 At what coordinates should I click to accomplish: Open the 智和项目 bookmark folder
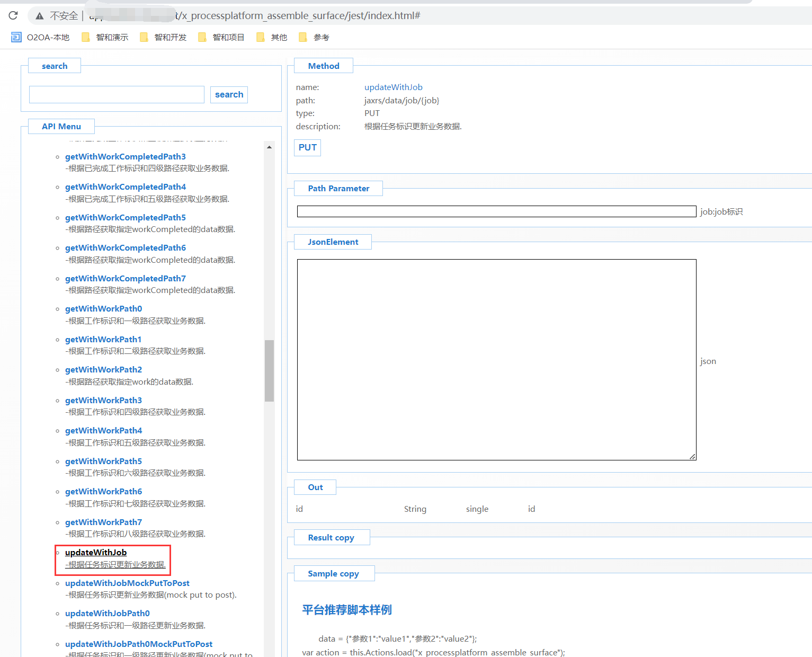pos(221,37)
